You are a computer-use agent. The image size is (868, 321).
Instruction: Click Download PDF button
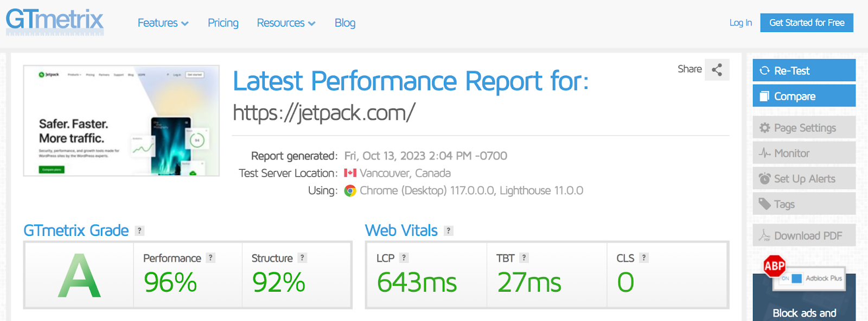pos(804,235)
